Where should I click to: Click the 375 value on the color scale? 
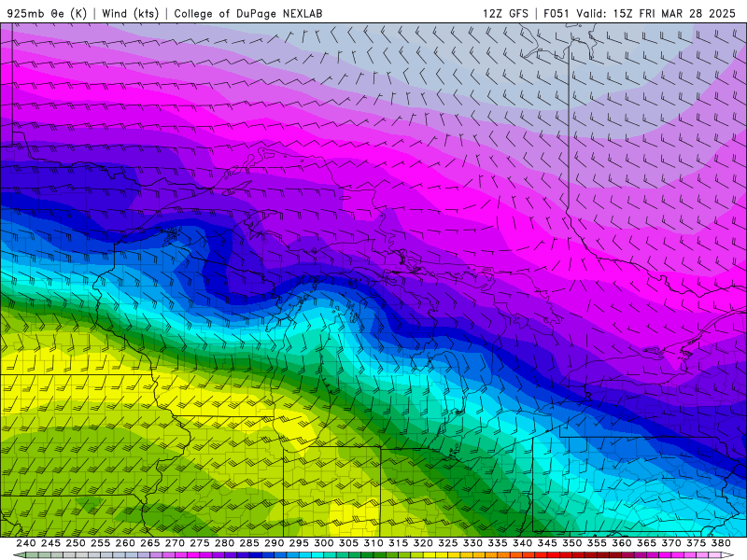click(696, 543)
